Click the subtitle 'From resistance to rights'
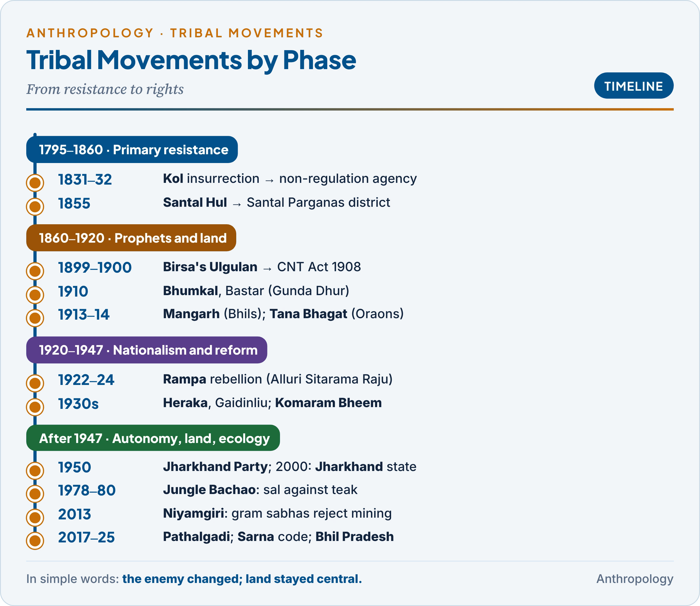700x606 pixels. coord(105,90)
